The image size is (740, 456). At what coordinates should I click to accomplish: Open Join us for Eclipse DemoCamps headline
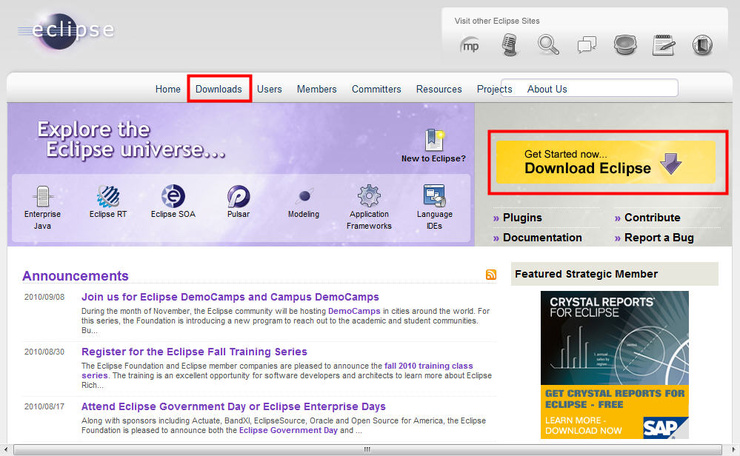click(x=230, y=297)
